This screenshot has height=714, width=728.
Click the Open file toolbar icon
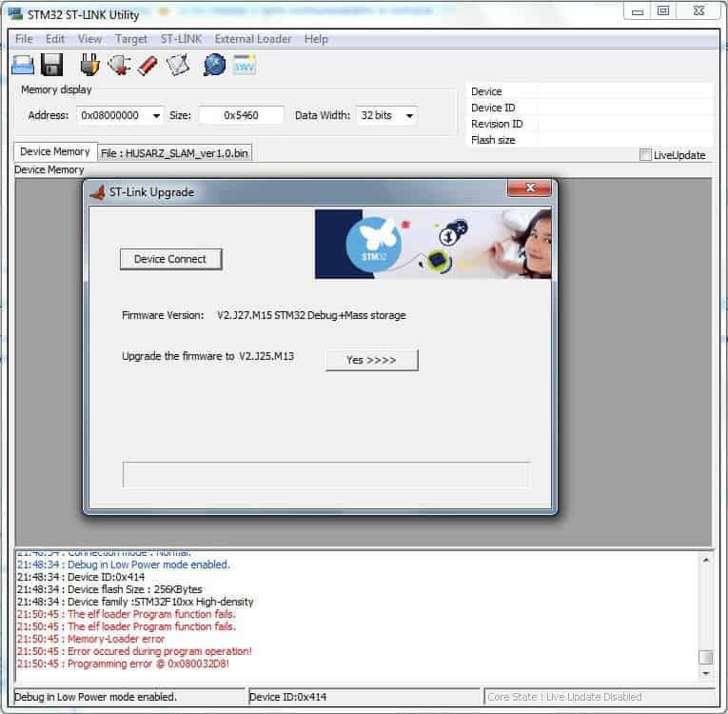pos(22,65)
